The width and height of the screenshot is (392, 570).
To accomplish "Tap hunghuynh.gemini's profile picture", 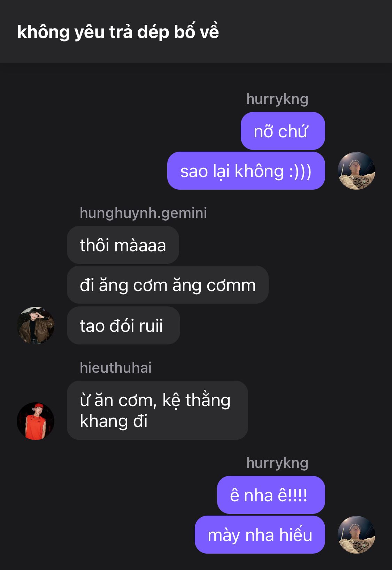I will click(x=36, y=326).
